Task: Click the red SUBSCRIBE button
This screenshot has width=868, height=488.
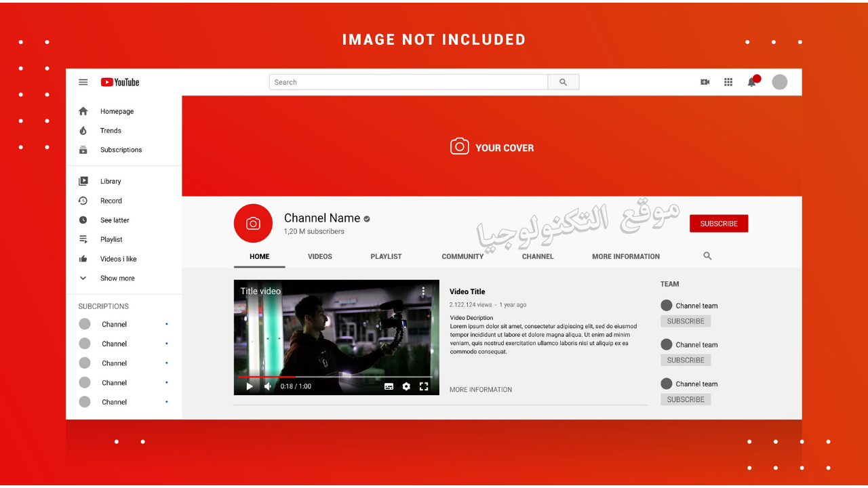Action: pos(719,224)
